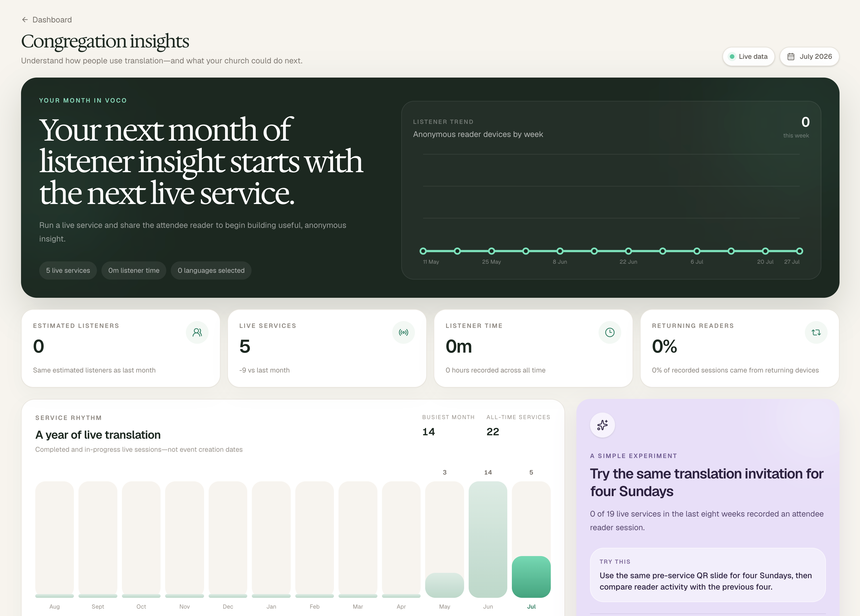This screenshot has height=616, width=860.
Task: Click the sparkle icon on the experiment card
Action: pyautogui.click(x=602, y=425)
